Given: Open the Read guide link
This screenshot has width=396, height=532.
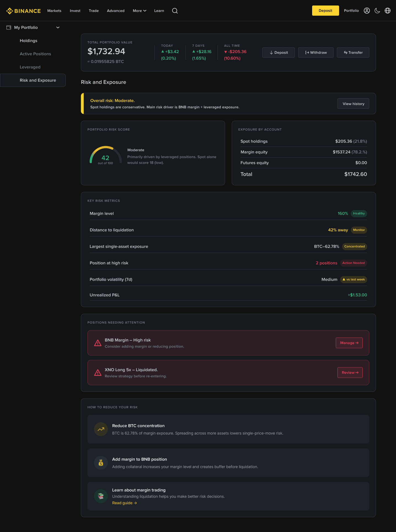Looking at the screenshot, I should pyautogui.click(x=124, y=503).
